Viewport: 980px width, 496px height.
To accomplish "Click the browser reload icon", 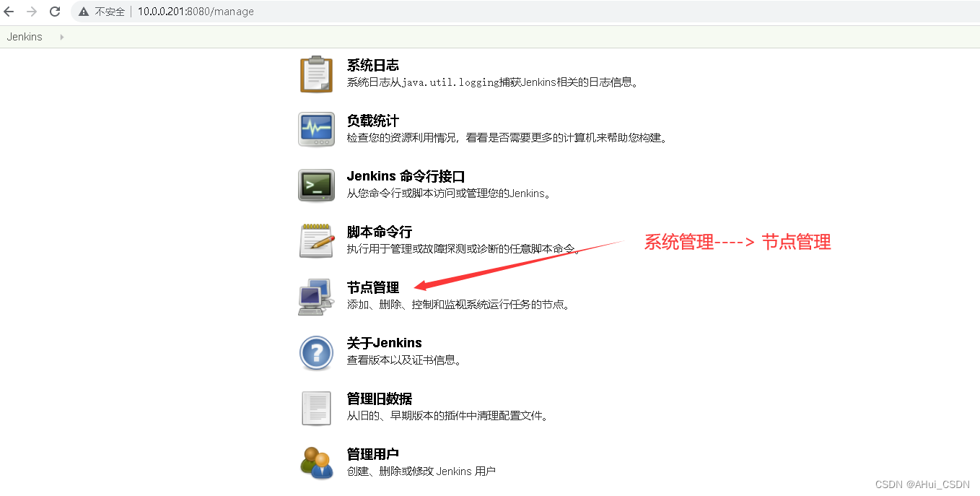I will [55, 11].
